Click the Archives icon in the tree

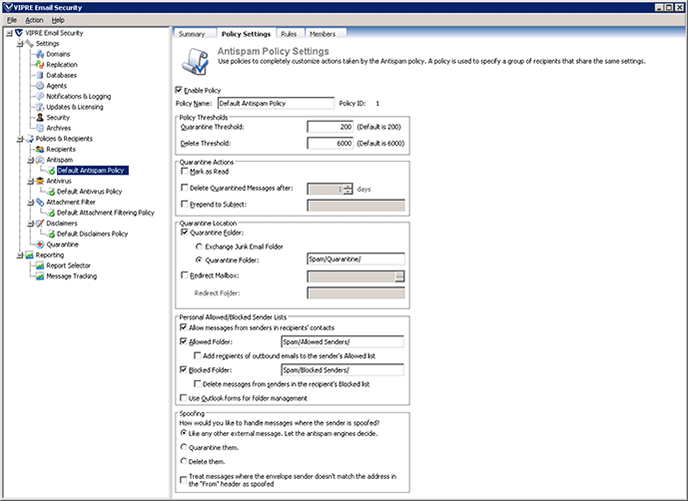[39, 128]
